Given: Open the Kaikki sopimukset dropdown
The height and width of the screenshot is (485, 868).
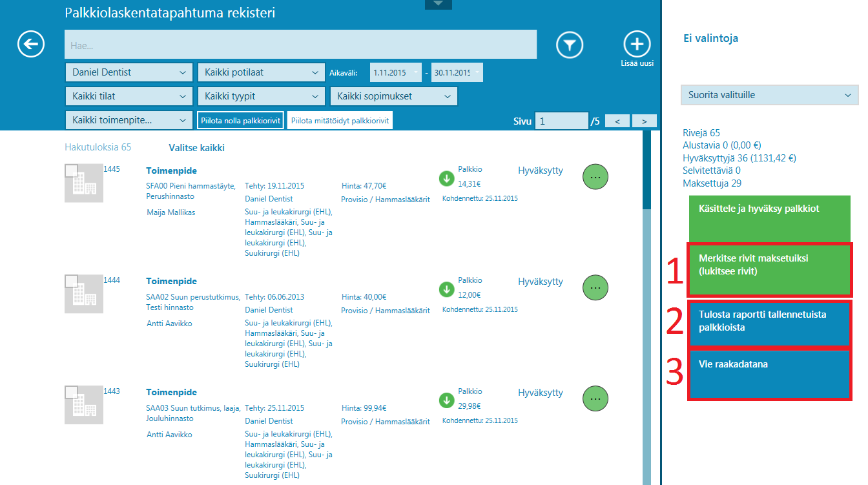Looking at the screenshot, I should 393,96.
